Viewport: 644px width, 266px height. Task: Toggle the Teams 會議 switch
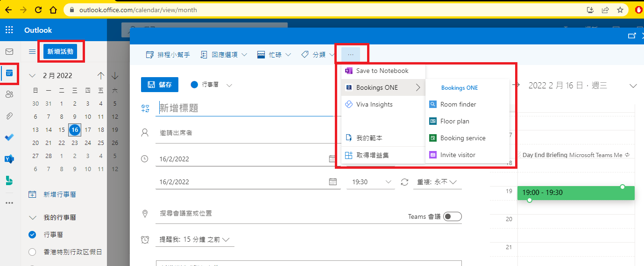(x=452, y=216)
